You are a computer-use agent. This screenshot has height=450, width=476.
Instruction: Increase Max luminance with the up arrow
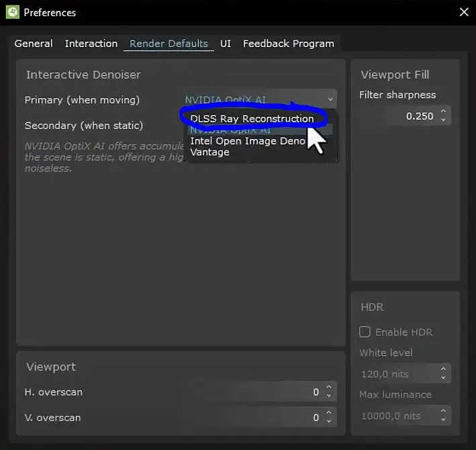click(443, 411)
